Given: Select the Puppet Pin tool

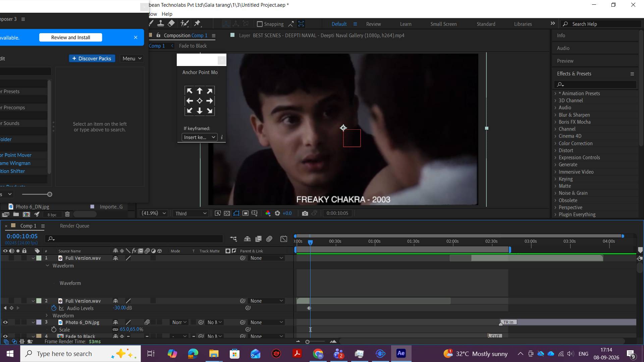Looking at the screenshot, I should [197, 23].
